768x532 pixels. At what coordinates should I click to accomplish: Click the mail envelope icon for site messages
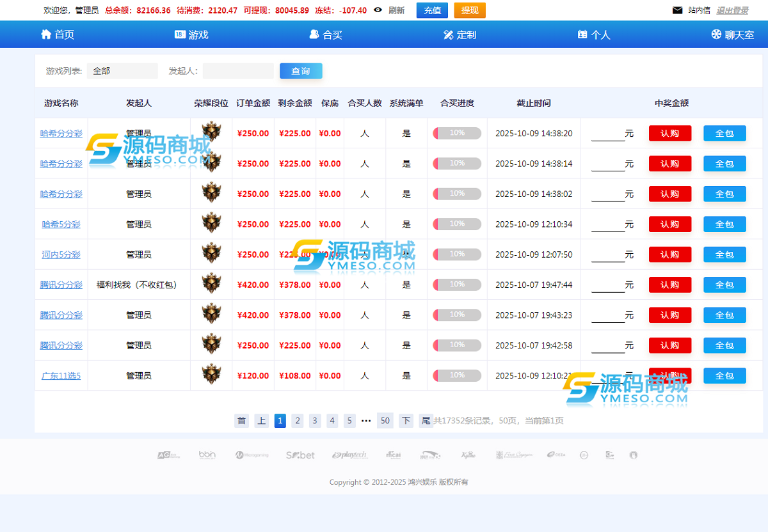click(x=677, y=10)
